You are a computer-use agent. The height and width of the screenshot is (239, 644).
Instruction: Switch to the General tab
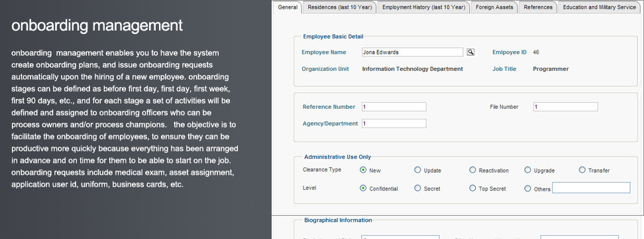(x=288, y=7)
